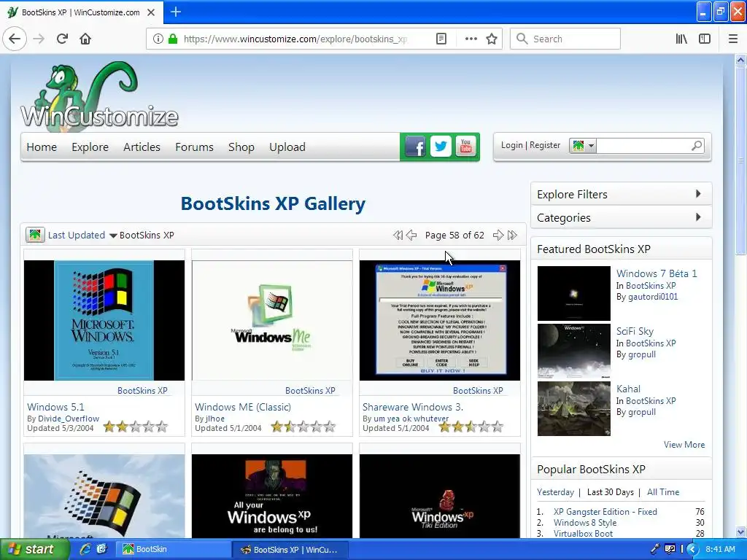Click the Login link
This screenshot has height=560, width=747.
(x=511, y=145)
